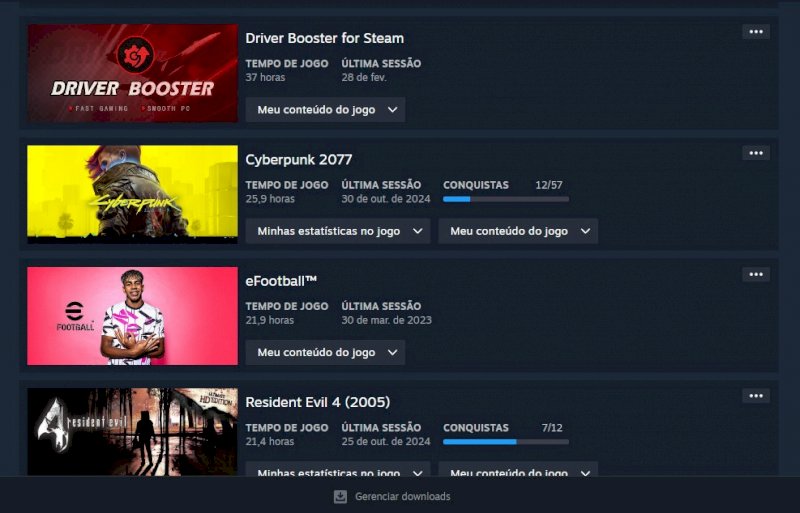Open the eFootball cover thumbnail

[x=132, y=316]
